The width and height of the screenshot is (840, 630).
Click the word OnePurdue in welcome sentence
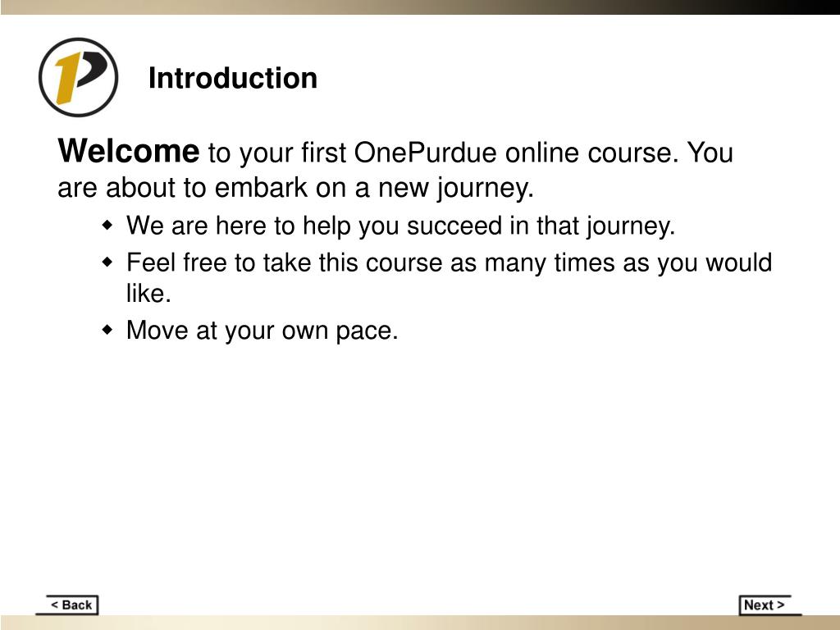(426, 152)
